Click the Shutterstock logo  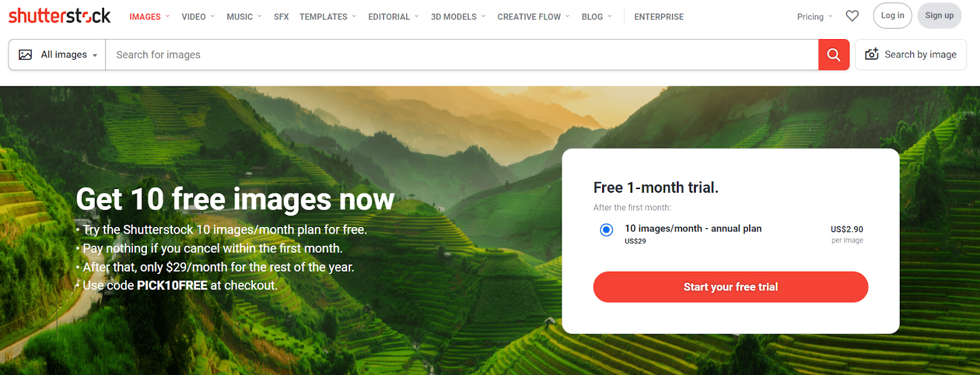pyautogui.click(x=59, y=16)
